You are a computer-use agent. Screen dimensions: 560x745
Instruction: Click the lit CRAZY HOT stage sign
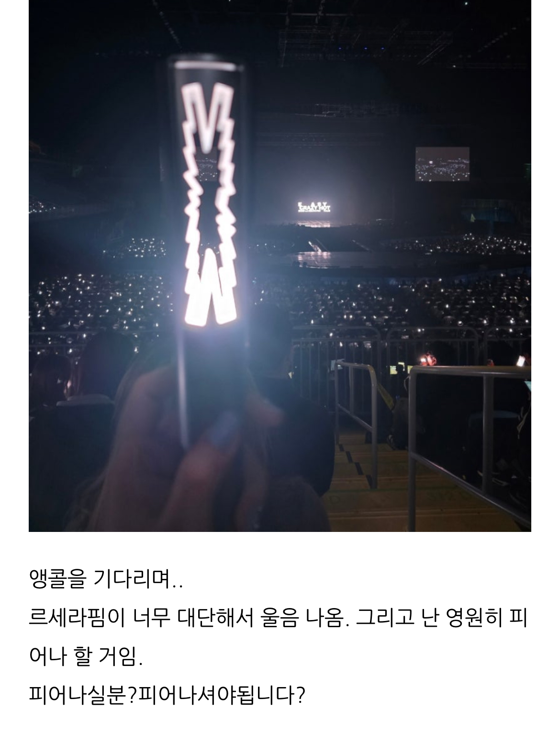coord(314,207)
